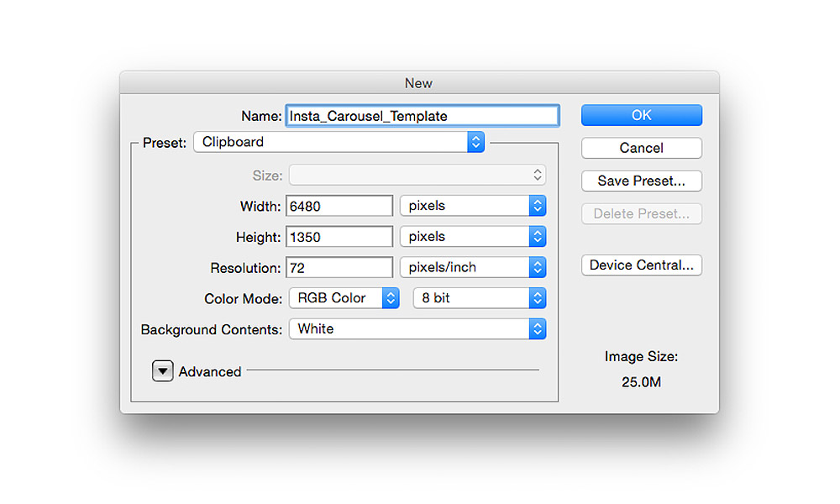Open the Preset dropdown showing Clipboard
This screenshot has height=504, width=840.
point(339,142)
